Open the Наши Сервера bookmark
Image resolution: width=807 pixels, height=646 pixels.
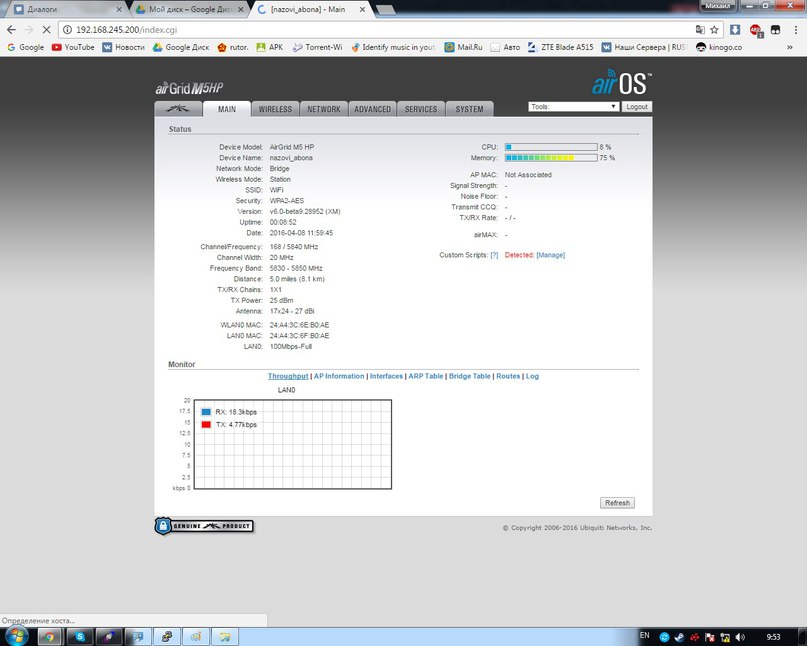643,47
